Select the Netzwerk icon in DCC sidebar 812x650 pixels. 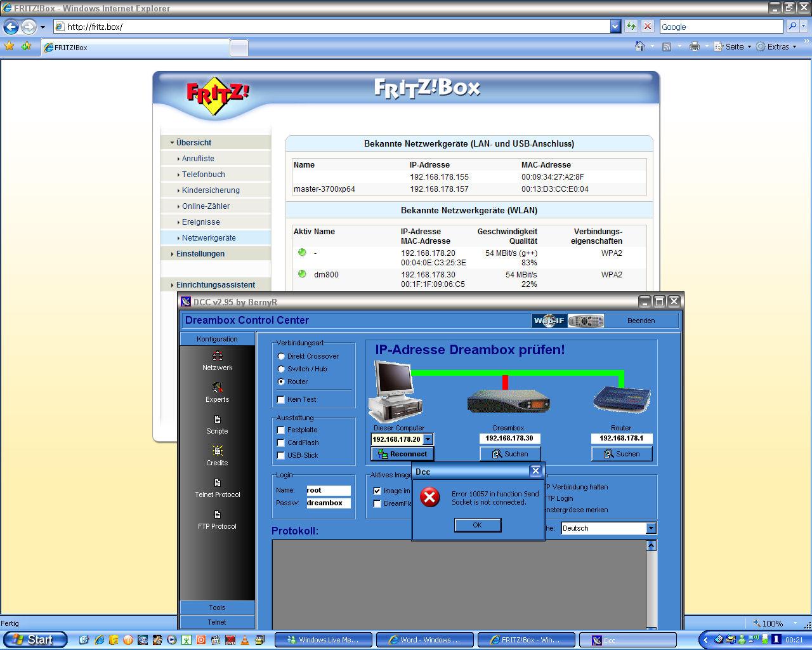coord(217,361)
